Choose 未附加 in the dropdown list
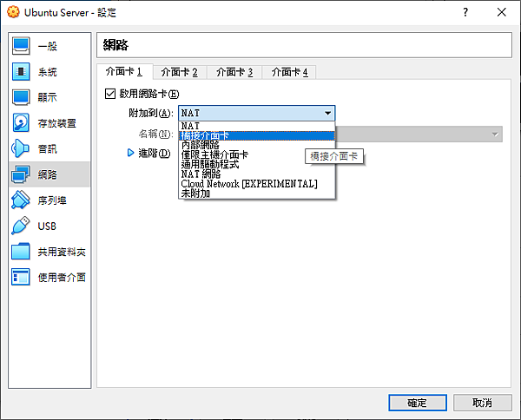The width and height of the screenshot is (521, 420). 256,194
